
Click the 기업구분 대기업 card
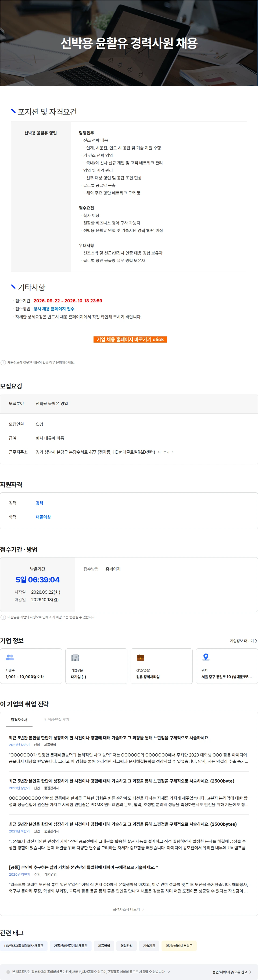96,666
